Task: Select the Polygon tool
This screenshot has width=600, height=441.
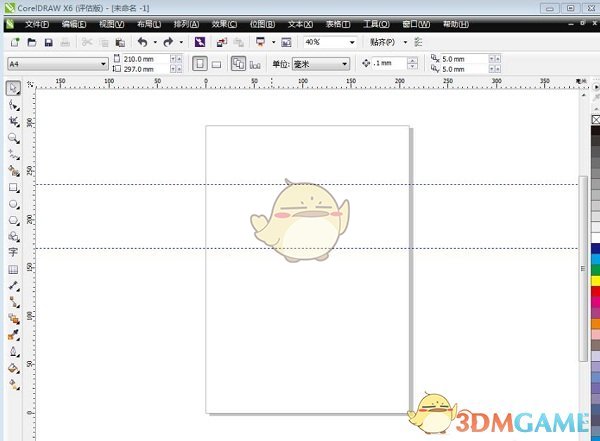Action: coord(14,221)
